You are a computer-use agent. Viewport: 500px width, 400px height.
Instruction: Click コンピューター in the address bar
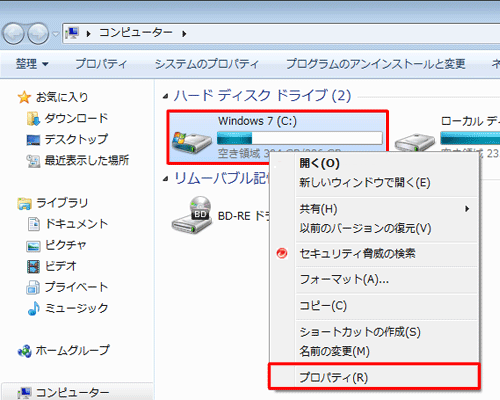[136, 33]
